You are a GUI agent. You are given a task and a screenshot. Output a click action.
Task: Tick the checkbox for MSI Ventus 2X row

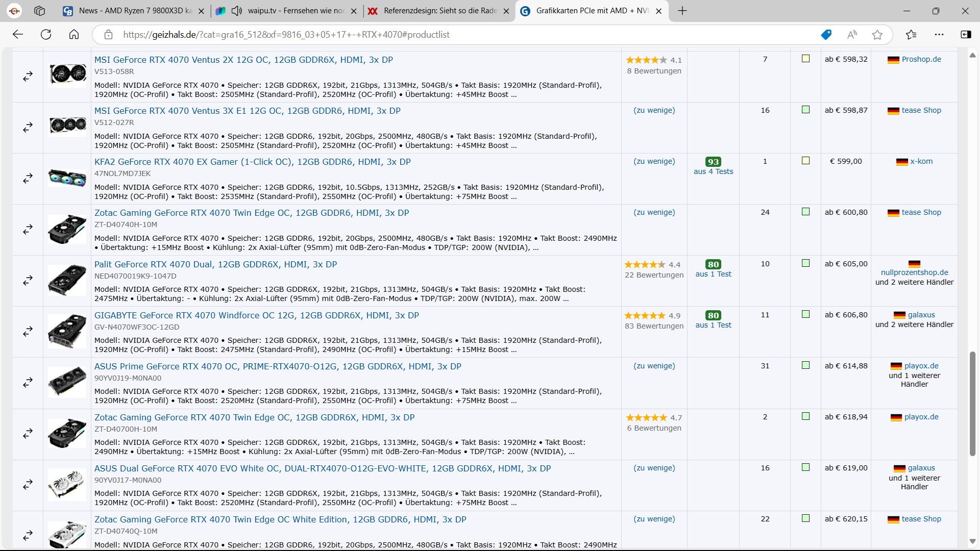(x=805, y=59)
